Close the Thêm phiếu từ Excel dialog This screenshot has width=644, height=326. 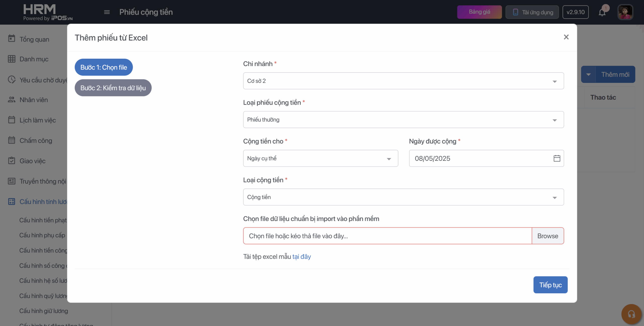566,37
